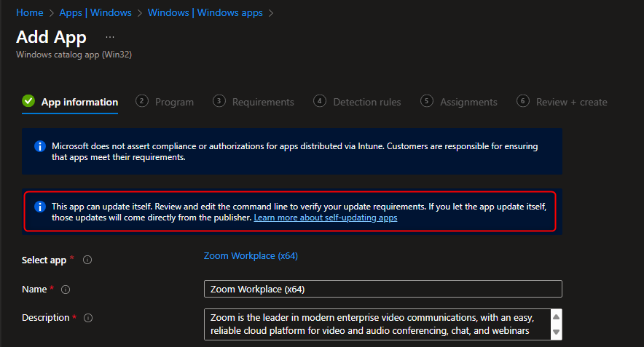Image resolution: width=644 pixels, height=347 pixels.
Task: Click the Description scrollbar down arrow
Action: 556,332
